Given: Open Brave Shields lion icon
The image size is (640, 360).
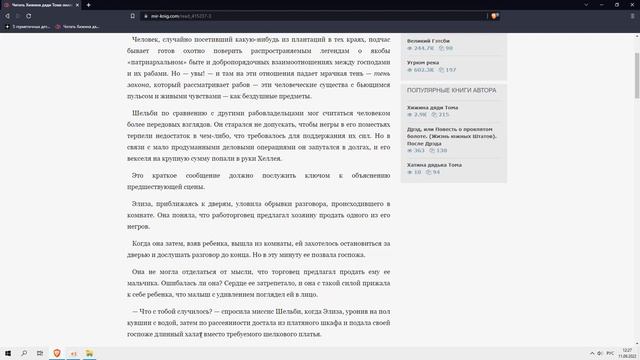Looking at the screenshot, I should (494, 16).
